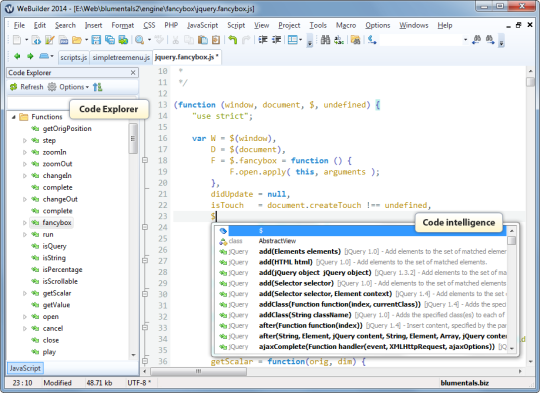Click the Paste clipboard icon
The height and width of the screenshot is (393, 540).
pyautogui.click(x=203, y=40)
